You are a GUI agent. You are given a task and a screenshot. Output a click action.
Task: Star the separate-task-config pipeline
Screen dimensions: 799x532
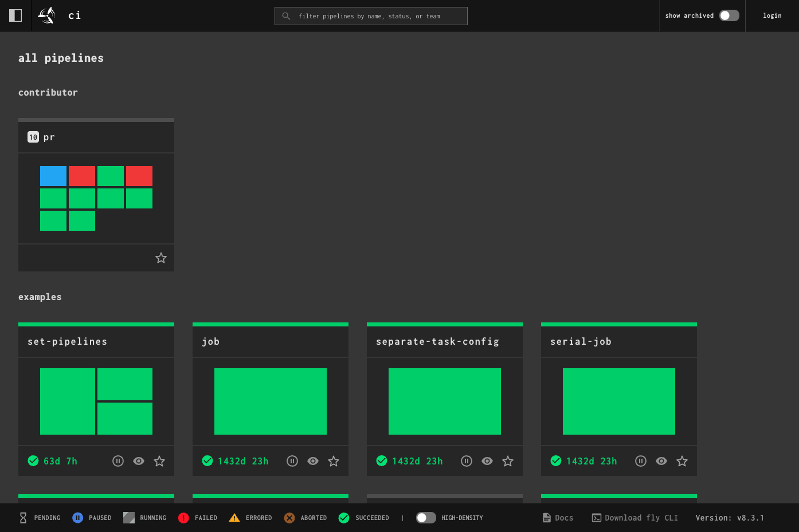point(508,461)
